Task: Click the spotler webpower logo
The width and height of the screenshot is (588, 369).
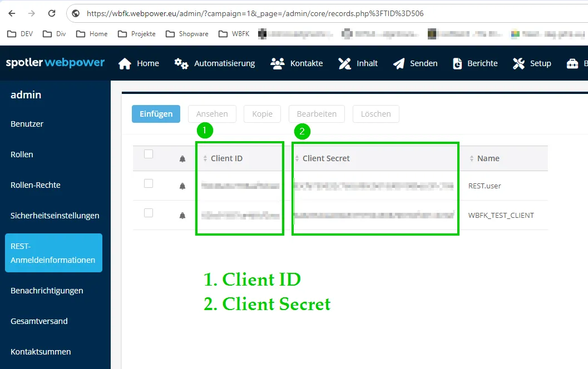Action: (55, 63)
